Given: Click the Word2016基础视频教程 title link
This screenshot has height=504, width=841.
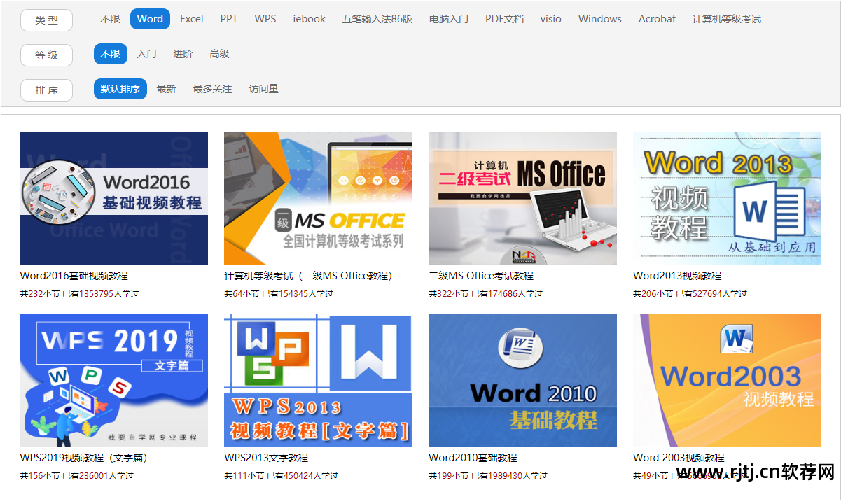Looking at the screenshot, I should [x=74, y=276].
